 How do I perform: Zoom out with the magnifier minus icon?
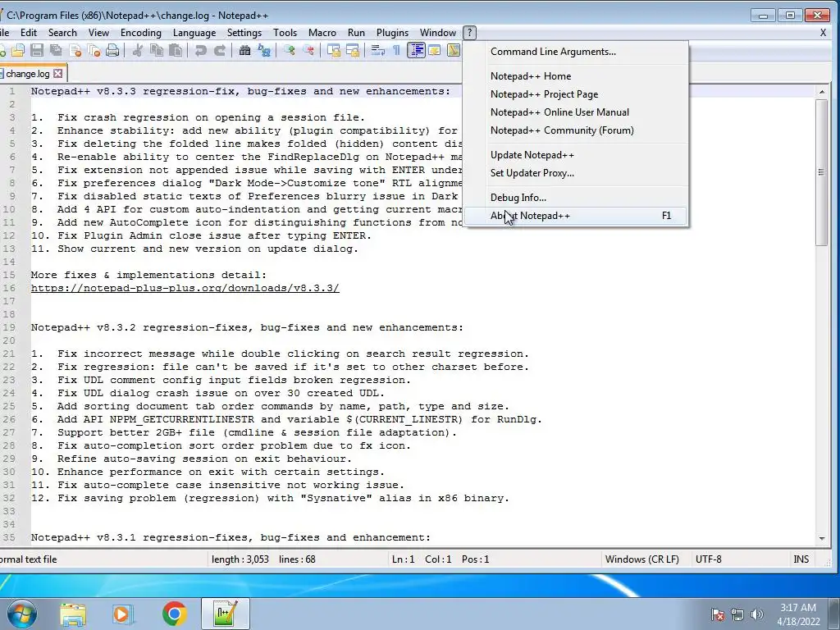coord(308,50)
